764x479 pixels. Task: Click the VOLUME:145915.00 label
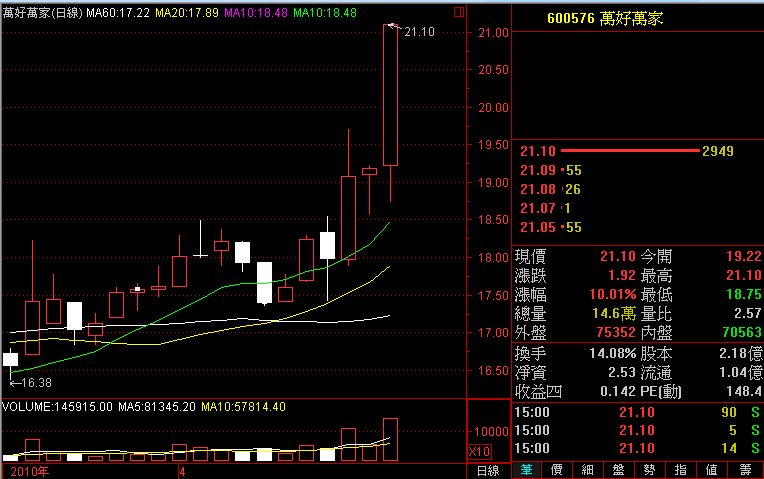click(x=57, y=407)
